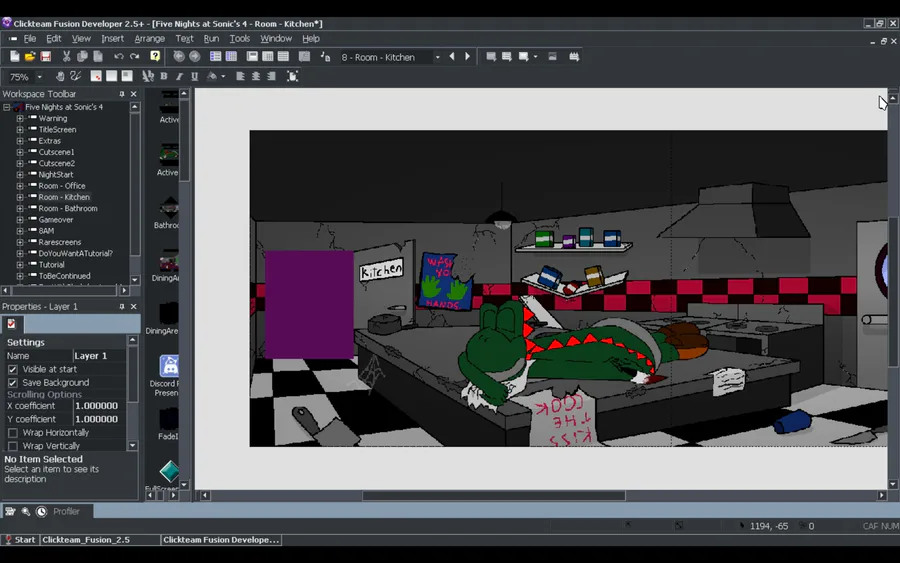Image resolution: width=900 pixels, height=563 pixels.
Task: Click the center-in-frame icon
Action: (x=292, y=76)
